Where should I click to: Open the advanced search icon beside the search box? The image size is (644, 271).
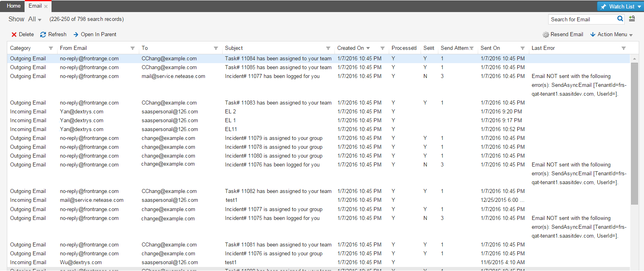632,19
